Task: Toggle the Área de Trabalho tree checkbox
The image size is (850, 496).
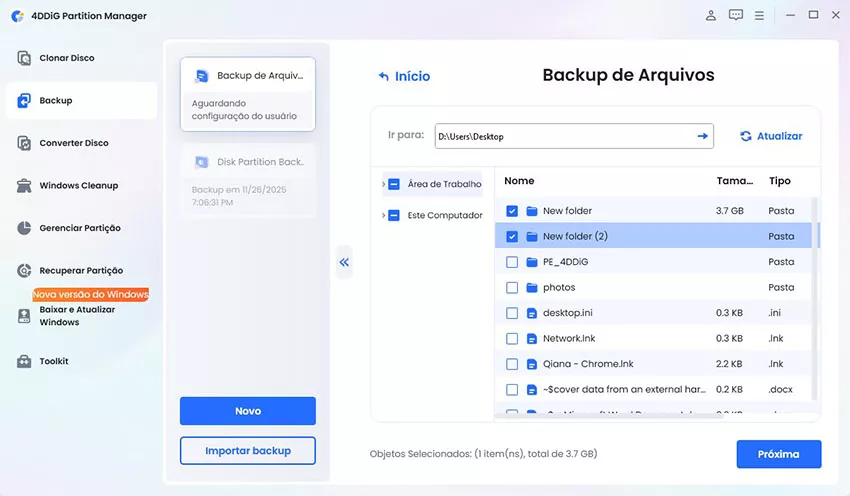Action: point(394,184)
